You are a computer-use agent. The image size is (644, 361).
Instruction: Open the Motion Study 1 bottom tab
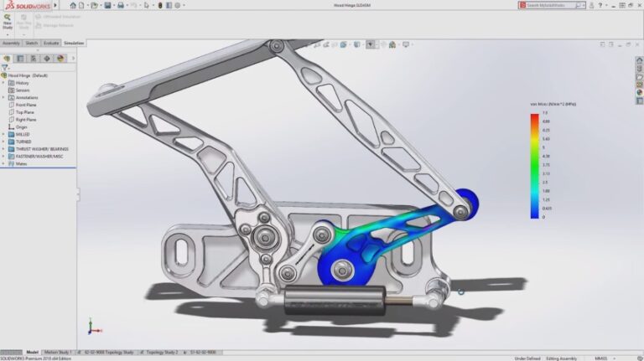tap(59, 353)
